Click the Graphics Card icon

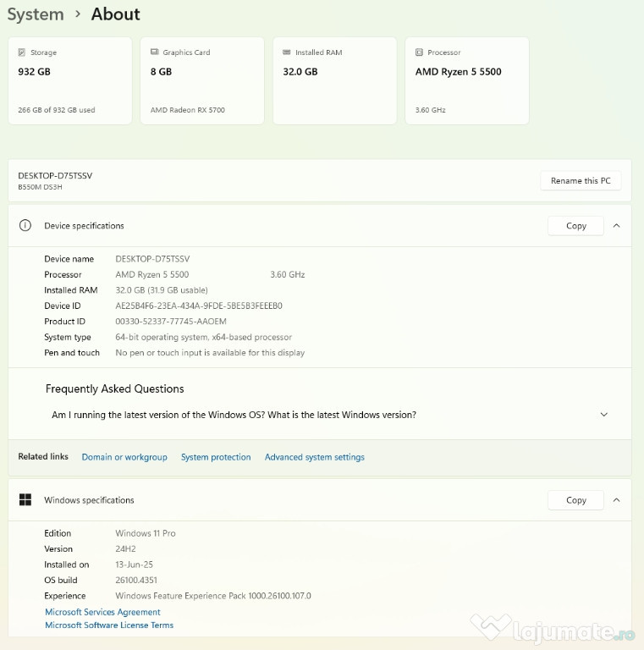(155, 52)
